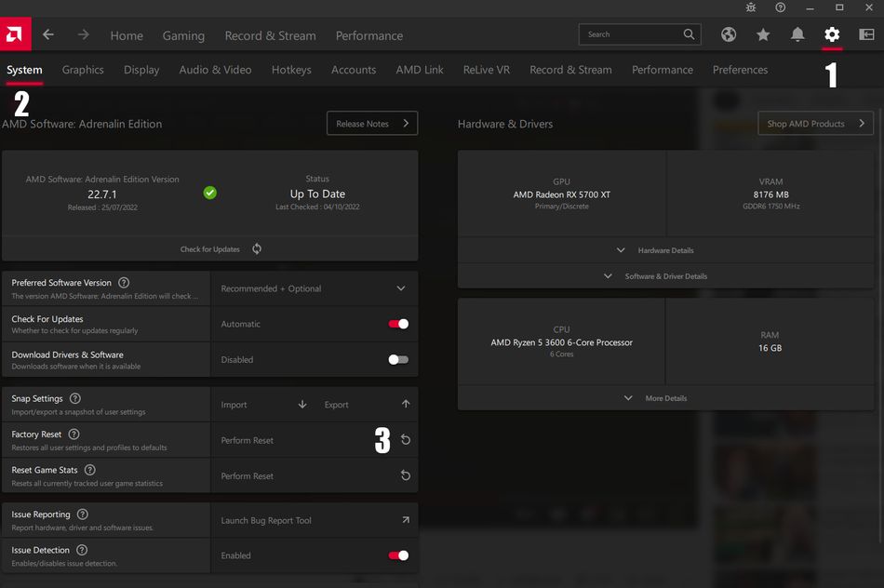Click the AMD Radeon RX 5700 XT card
This screenshot has width=884, height=588.
pos(561,194)
